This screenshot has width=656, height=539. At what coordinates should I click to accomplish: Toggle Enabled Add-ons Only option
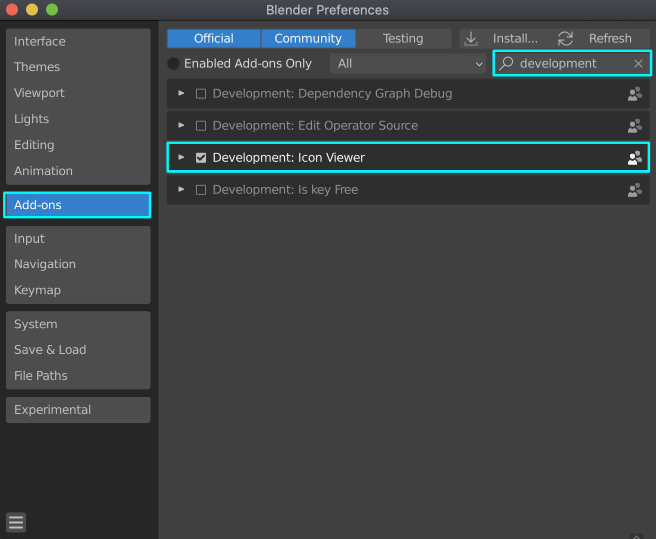pos(173,64)
